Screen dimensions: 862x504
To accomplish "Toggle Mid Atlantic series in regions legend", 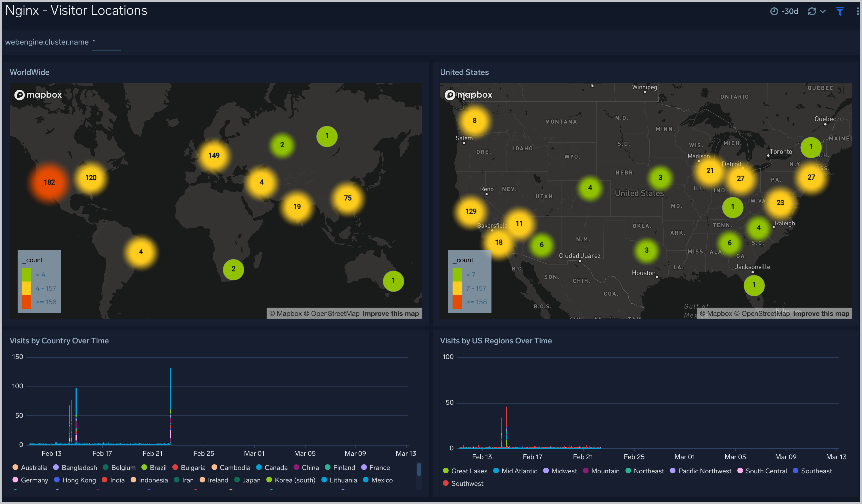I will click(x=515, y=471).
